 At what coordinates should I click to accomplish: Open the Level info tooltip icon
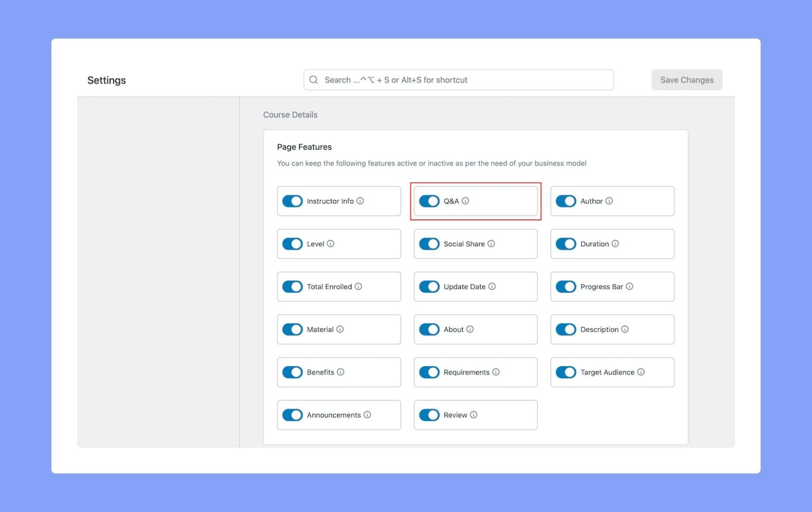pyautogui.click(x=330, y=244)
